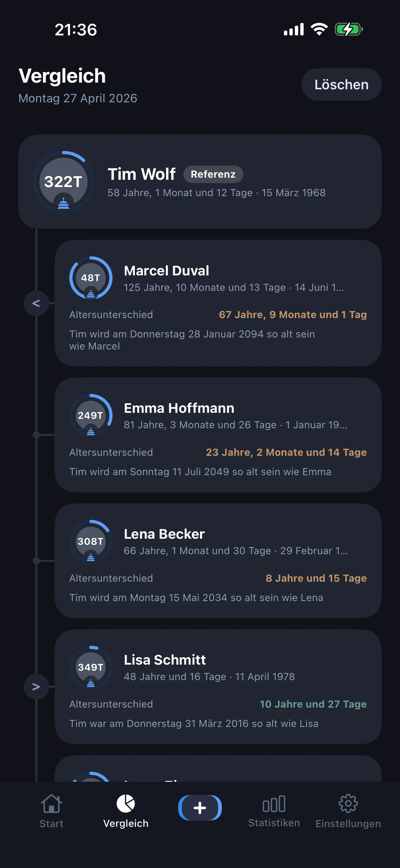Click the '>' younger marker on timeline
This screenshot has width=400, height=868.
point(36,686)
